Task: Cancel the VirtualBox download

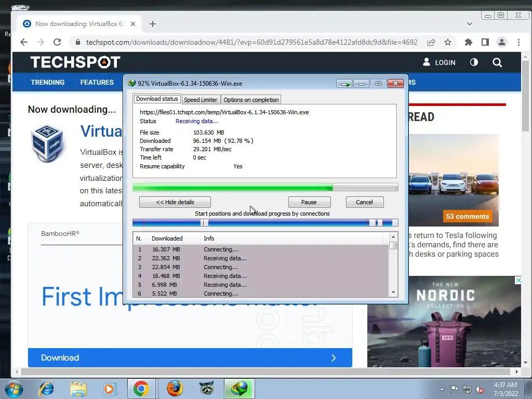Action: 365,202
